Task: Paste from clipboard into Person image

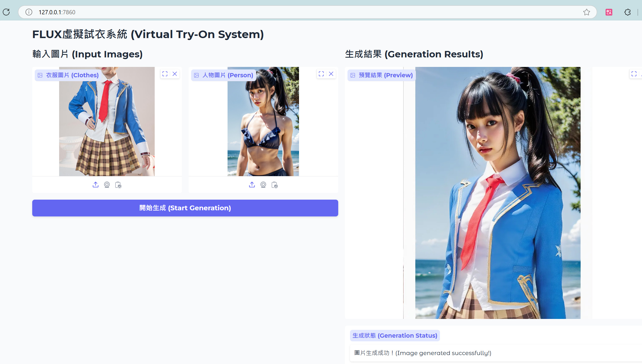Action: (x=275, y=185)
